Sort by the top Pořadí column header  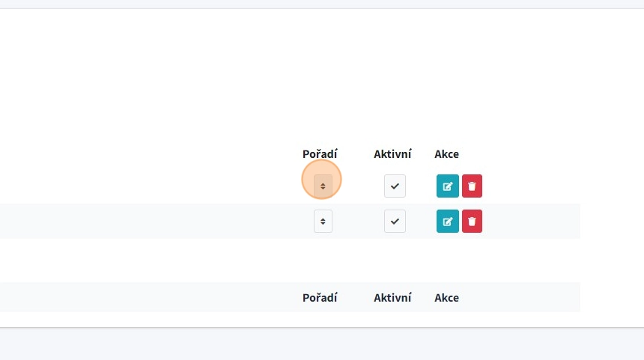pyautogui.click(x=320, y=154)
